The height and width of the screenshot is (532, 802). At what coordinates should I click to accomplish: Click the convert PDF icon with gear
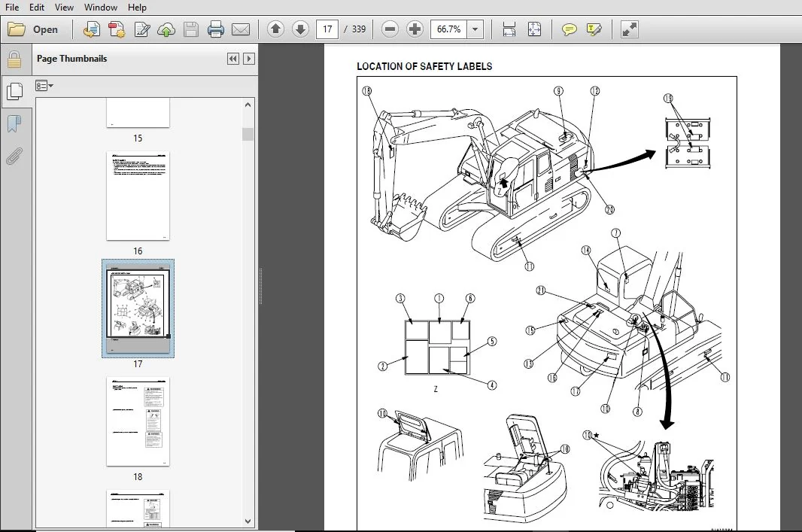coord(117,29)
